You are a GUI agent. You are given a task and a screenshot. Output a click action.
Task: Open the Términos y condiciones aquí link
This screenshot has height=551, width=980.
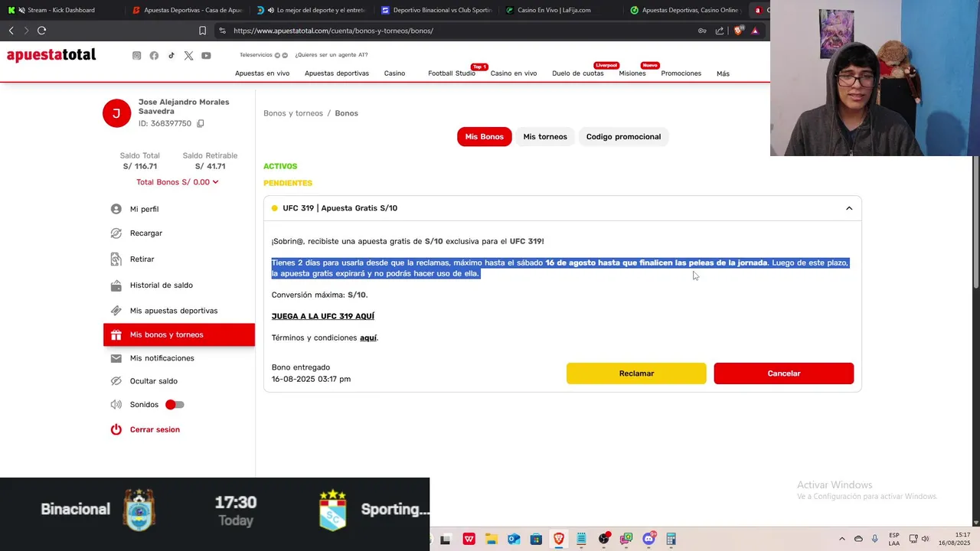coord(368,337)
